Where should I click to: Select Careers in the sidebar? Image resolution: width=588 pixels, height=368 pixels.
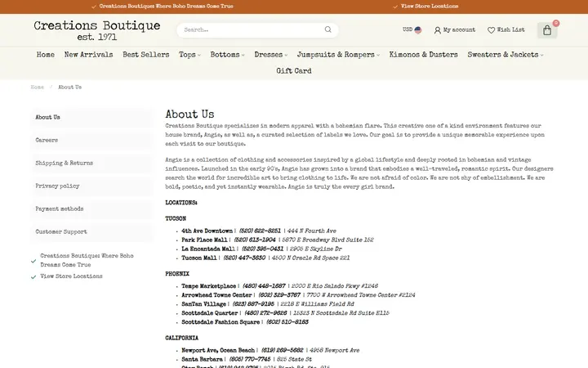(91, 140)
